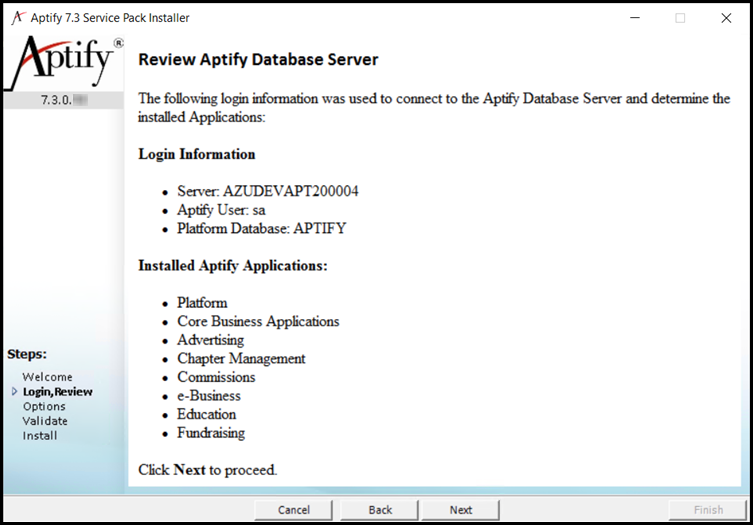Screen dimensions: 753x525
Task: Click the 7.3.0 version label
Action: point(63,100)
